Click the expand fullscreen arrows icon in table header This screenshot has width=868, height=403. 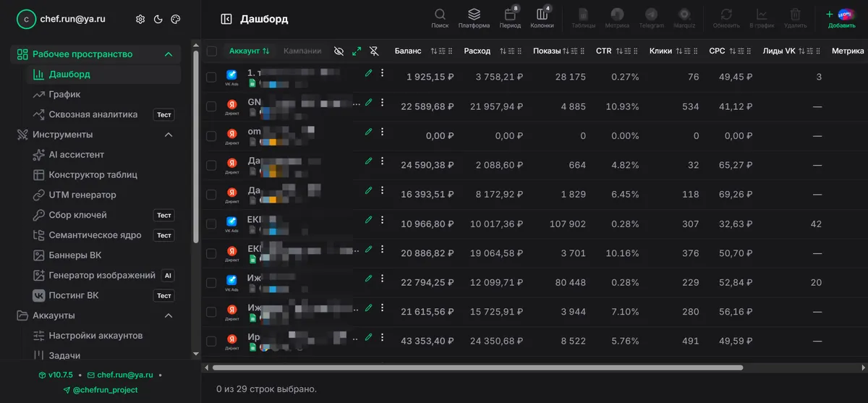(x=357, y=51)
